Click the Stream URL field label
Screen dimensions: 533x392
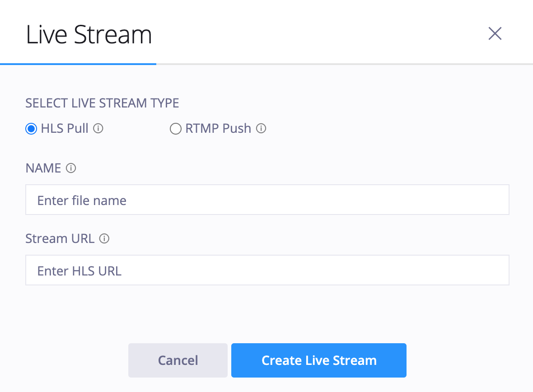pos(60,238)
